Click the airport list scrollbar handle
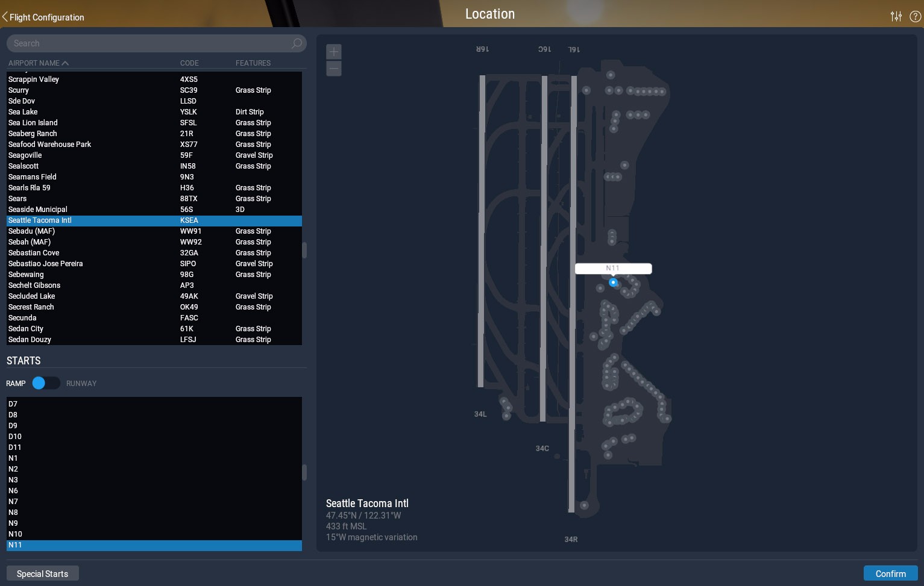Screen dimensions: 924x586 304,249
